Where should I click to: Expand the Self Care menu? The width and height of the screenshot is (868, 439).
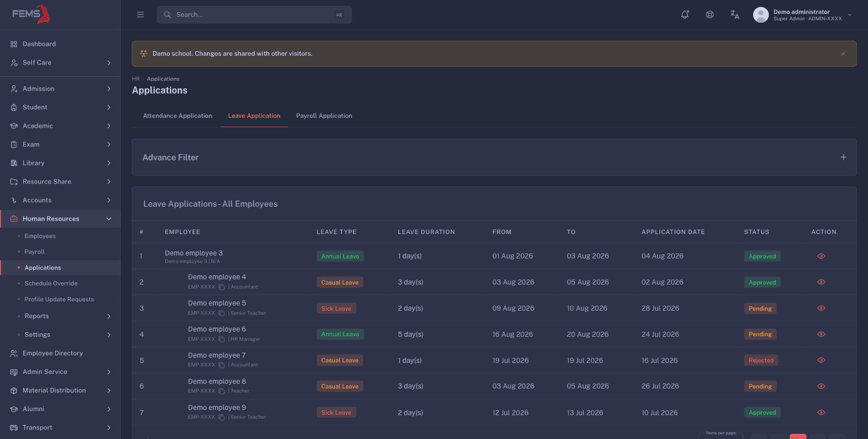tap(60, 63)
